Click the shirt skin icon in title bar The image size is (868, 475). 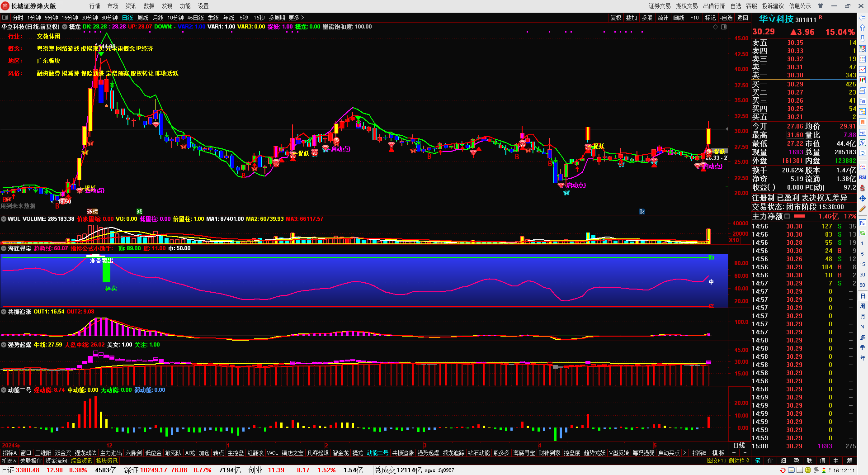pyautogui.click(x=821, y=6)
